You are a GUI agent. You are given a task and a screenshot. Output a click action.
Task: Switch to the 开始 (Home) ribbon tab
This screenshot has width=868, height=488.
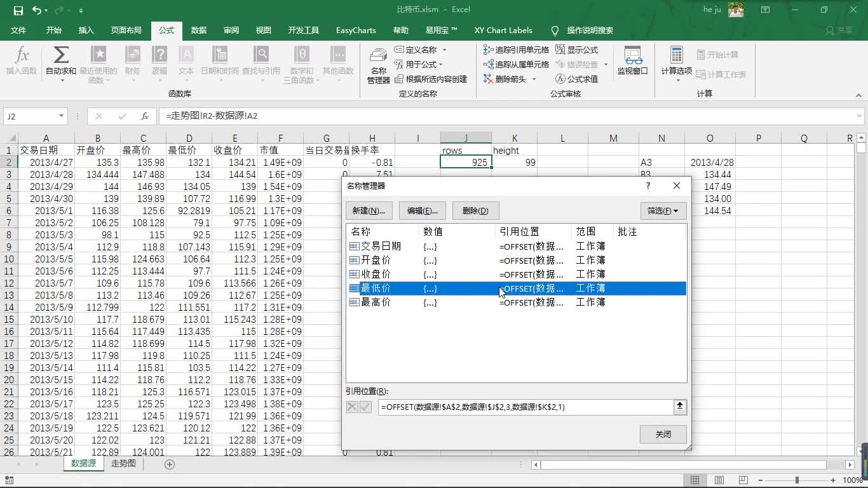(53, 30)
